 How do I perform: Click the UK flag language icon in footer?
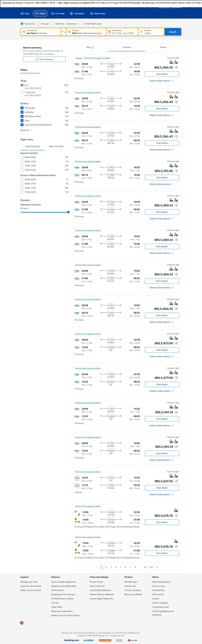22,623
